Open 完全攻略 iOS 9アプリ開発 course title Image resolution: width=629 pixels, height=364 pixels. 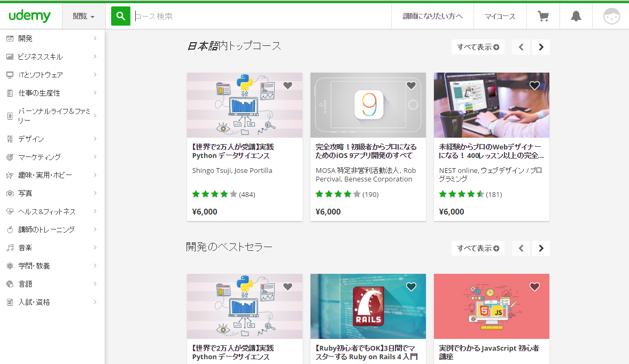click(x=366, y=151)
